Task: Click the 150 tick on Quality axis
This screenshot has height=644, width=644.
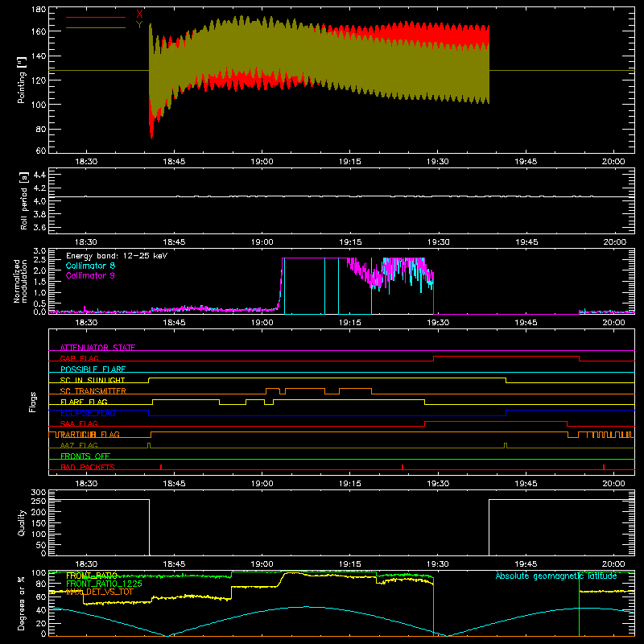Action: click(39, 523)
